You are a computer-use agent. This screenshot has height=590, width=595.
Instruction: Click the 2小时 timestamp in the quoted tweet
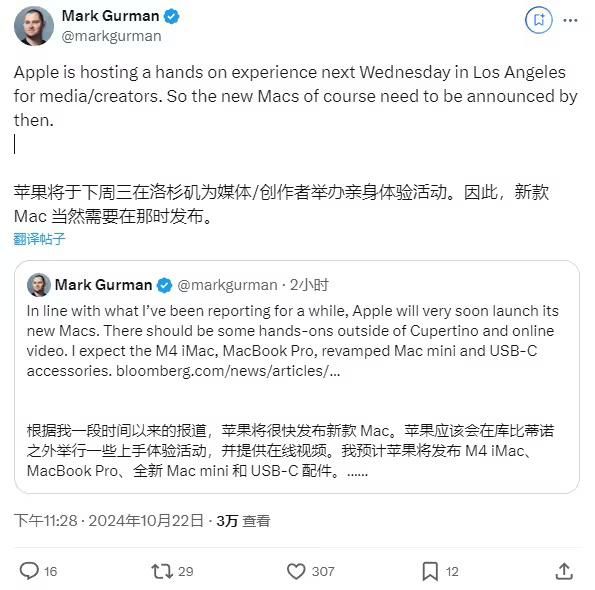point(309,285)
